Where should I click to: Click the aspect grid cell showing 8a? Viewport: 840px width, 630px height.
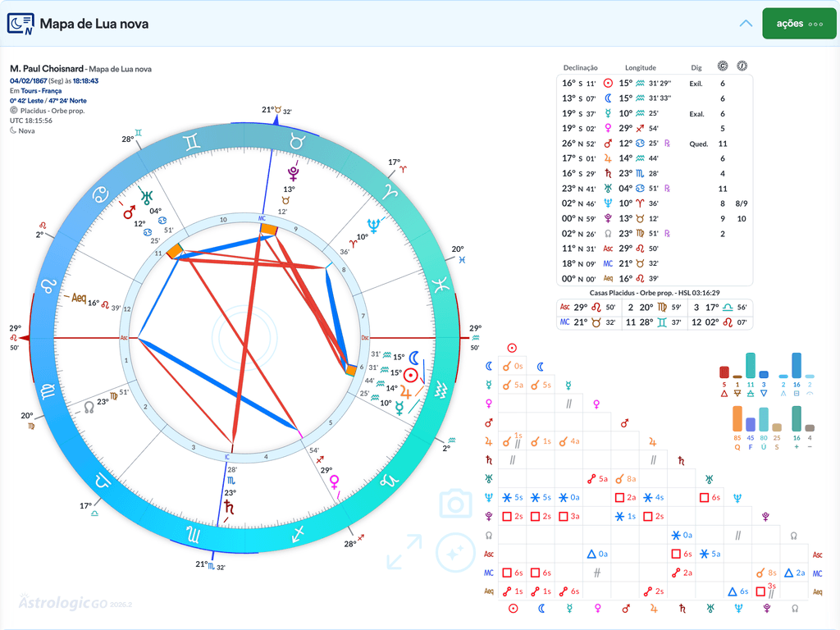[x=625, y=479]
